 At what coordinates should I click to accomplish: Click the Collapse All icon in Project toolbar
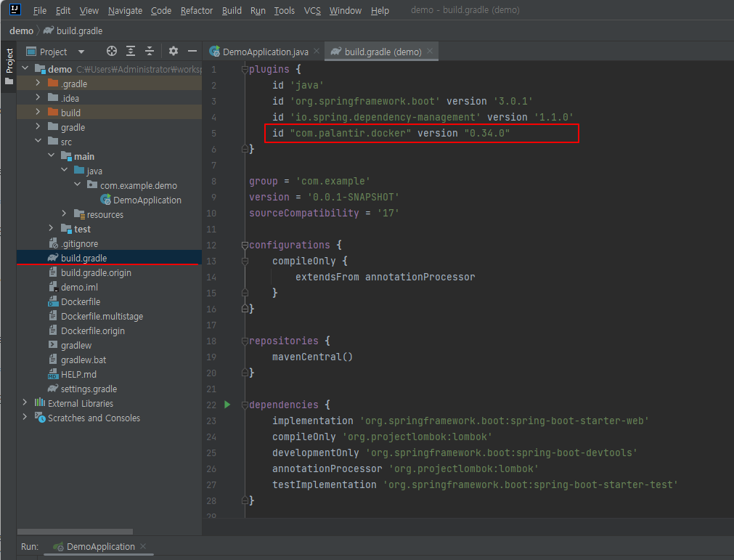(x=150, y=51)
